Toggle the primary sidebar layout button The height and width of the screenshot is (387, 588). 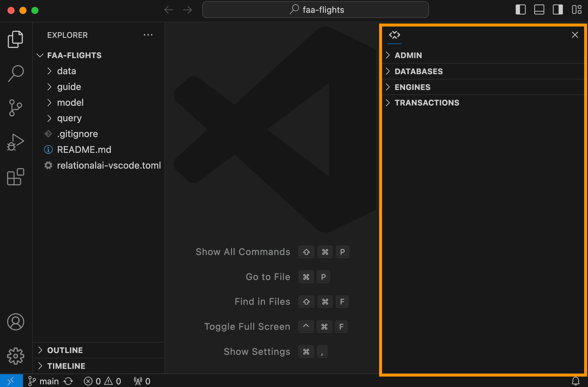coord(520,10)
